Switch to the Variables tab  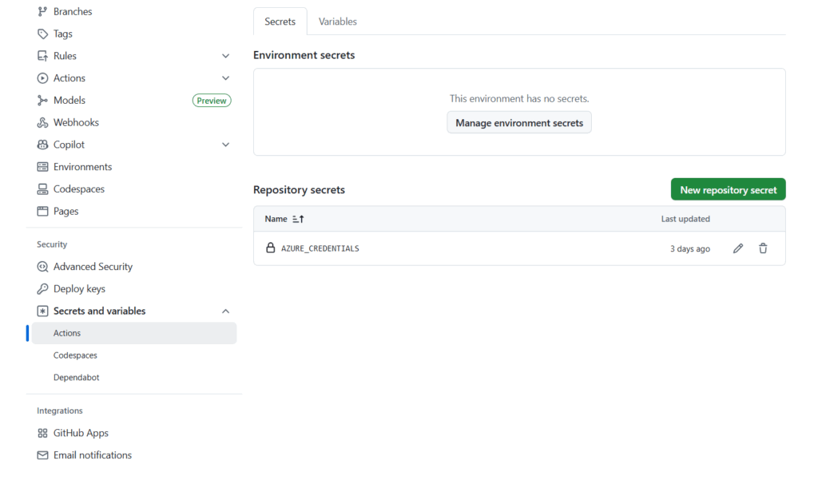pos(338,22)
